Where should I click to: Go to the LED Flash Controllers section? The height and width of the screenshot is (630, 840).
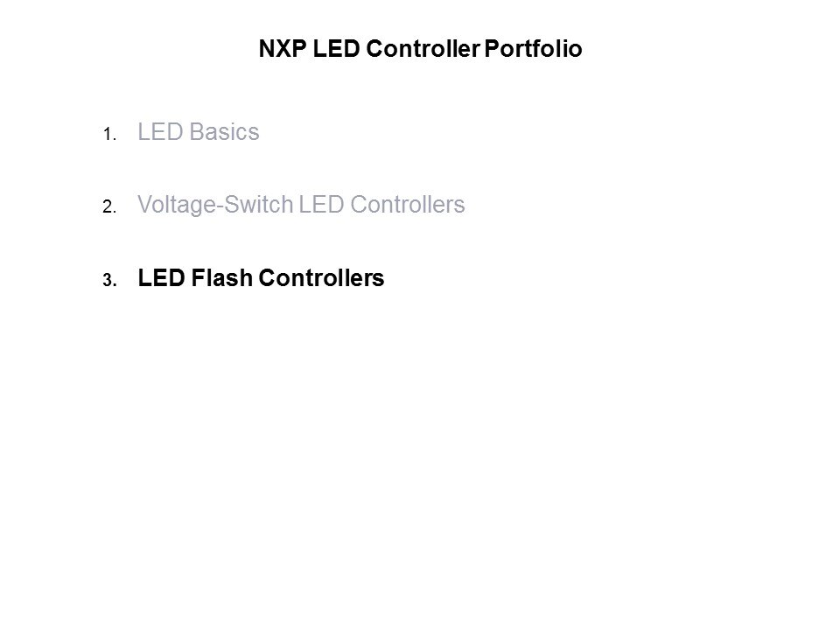coord(261,279)
